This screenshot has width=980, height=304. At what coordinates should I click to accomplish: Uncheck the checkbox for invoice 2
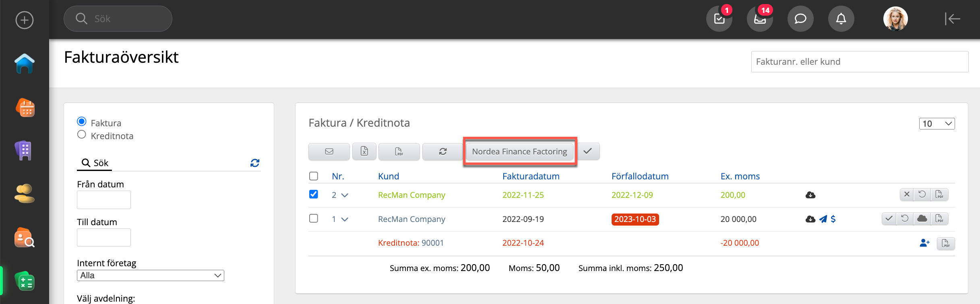point(314,195)
